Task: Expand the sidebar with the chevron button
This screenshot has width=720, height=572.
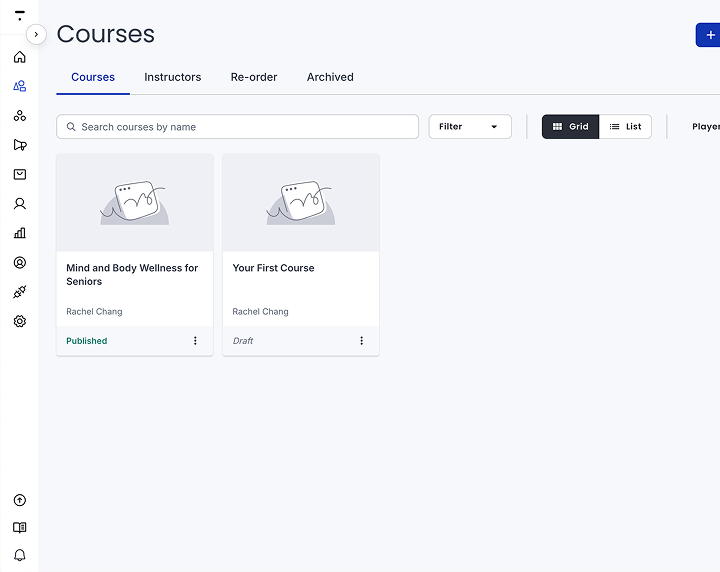Action: pos(36,34)
